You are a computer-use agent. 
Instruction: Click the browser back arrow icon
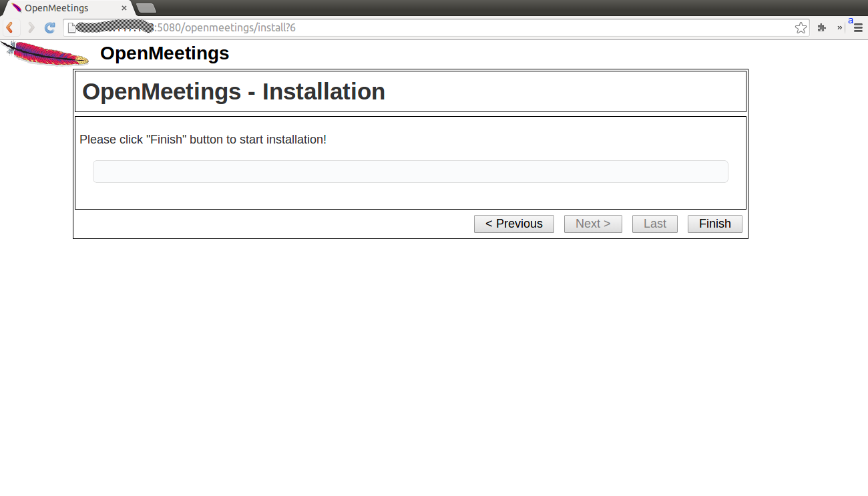pos(10,27)
